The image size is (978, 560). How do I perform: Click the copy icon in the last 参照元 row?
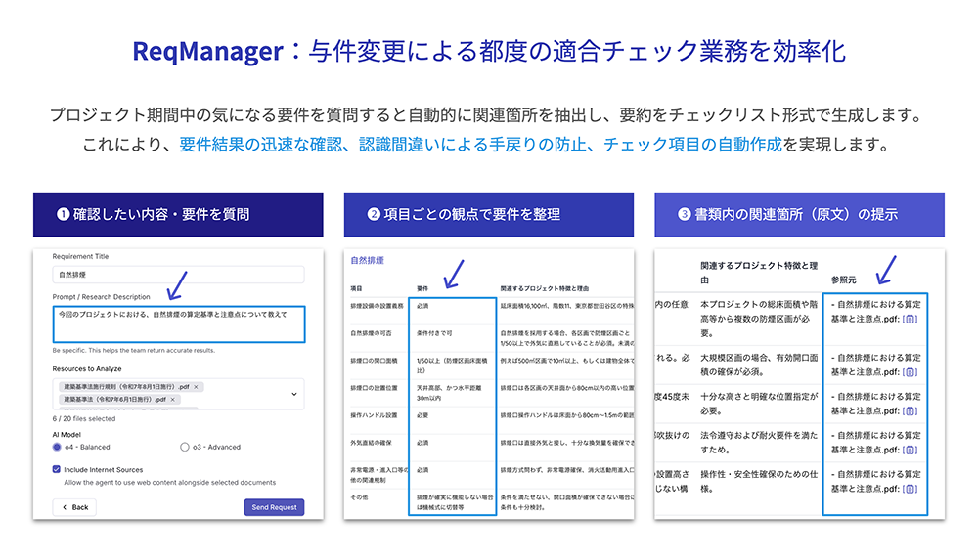(x=910, y=489)
